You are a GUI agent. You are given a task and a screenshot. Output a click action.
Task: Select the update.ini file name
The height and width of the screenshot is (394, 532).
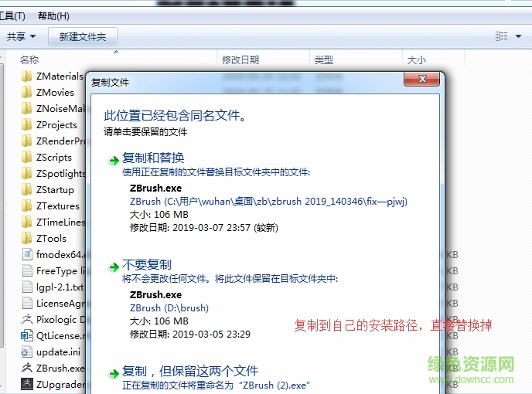click(58, 352)
